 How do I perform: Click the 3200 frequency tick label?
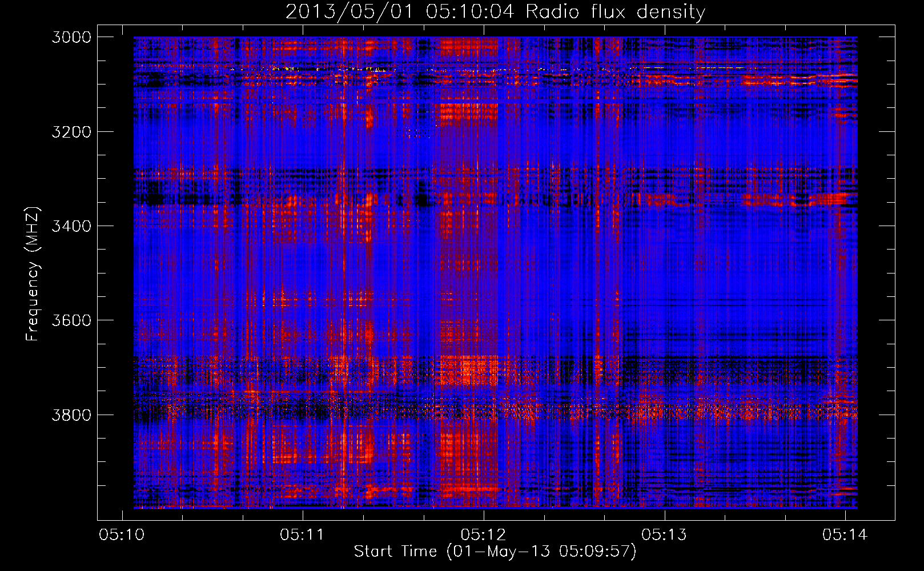click(71, 132)
